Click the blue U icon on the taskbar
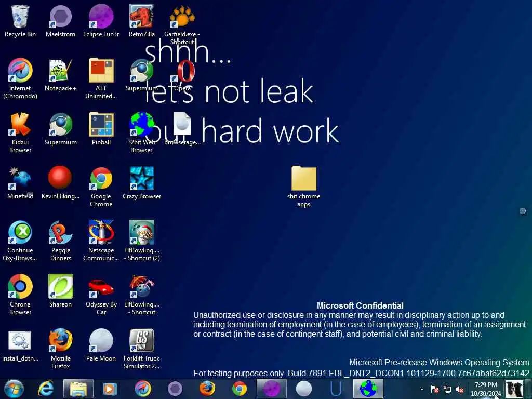Screen dimensions: 532x399 pos(336,389)
